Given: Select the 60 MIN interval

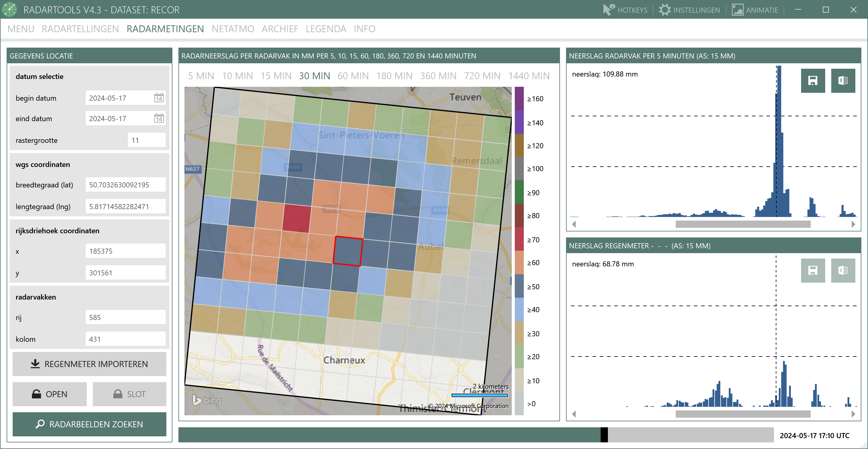Looking at the screenshot, I should 353,76.
